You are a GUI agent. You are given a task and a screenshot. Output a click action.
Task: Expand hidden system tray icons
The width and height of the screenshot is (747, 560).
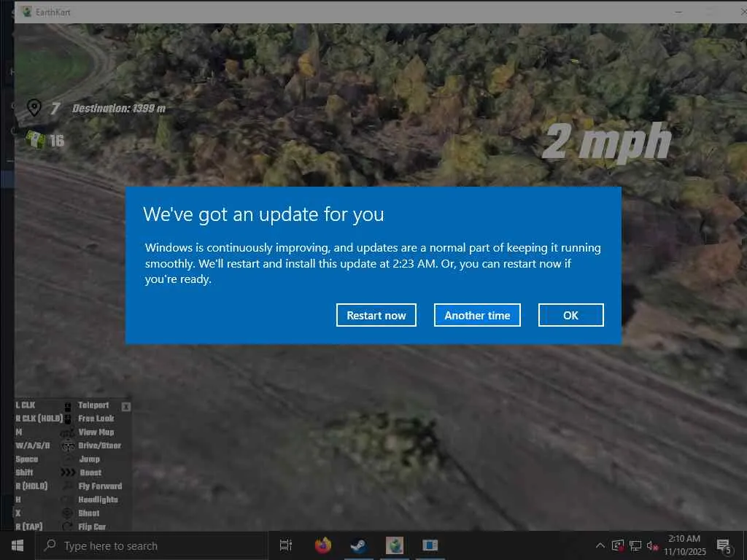[x=600, y=545]
